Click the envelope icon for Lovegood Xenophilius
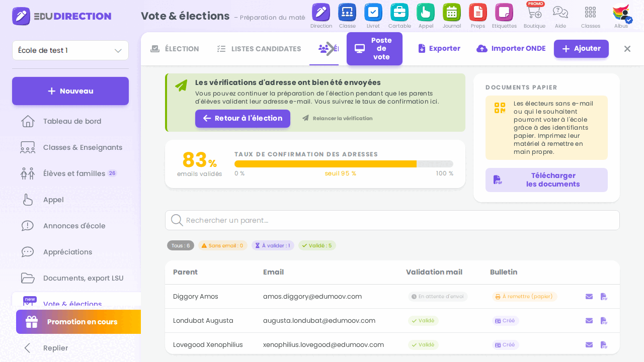644x362 pixels. [589, 345]
